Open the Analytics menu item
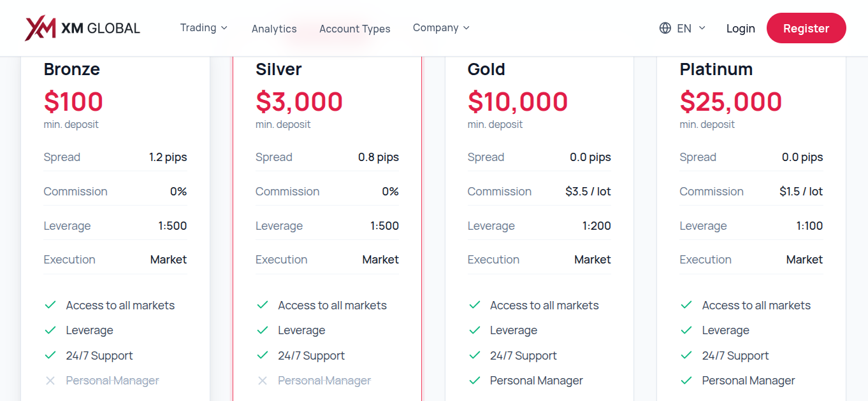This screenshot has height=401, width=868. click(x=274, y=29)
